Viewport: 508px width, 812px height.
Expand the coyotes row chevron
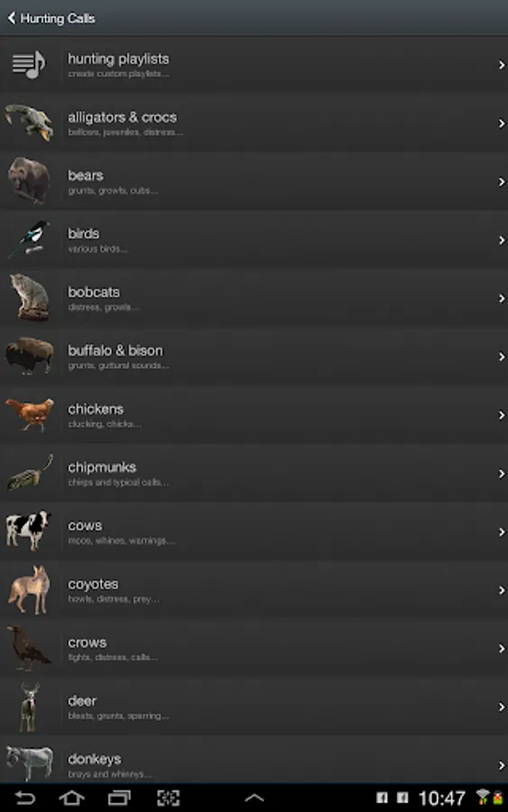[x=502, y=590]
